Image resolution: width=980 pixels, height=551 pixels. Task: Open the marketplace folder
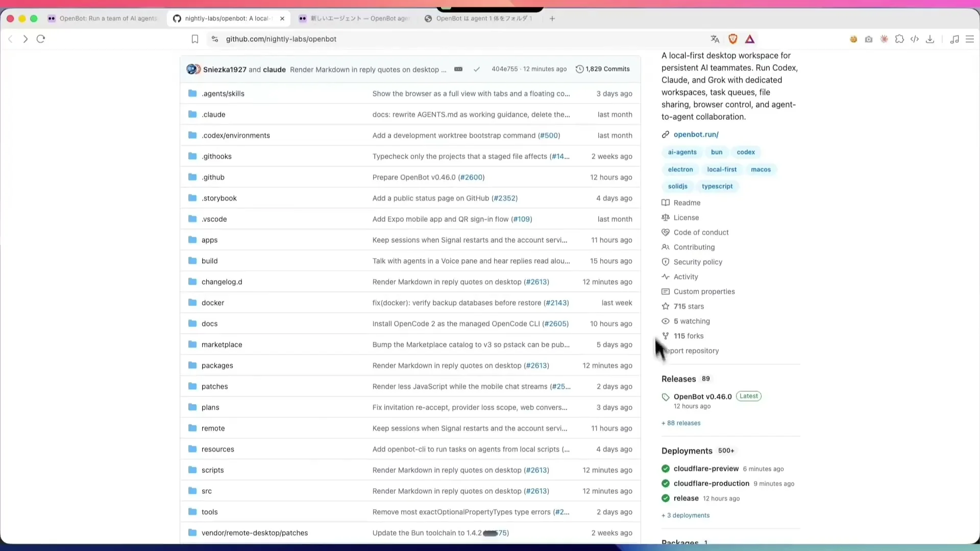pos(222,344)
